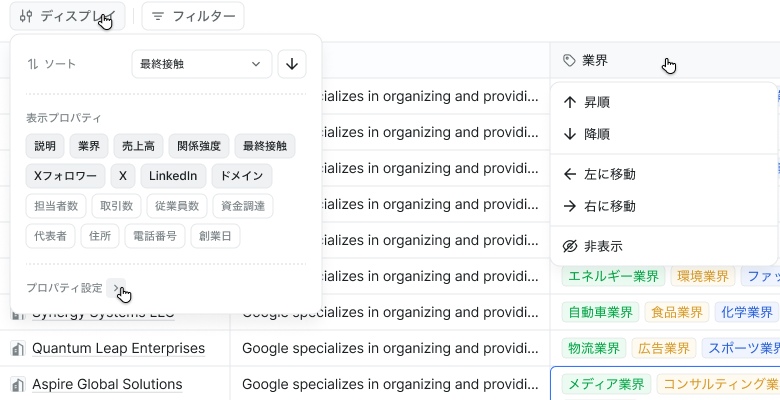780x400 pixels.
Task: Toggle the X property chip
Action: point(123,176)
